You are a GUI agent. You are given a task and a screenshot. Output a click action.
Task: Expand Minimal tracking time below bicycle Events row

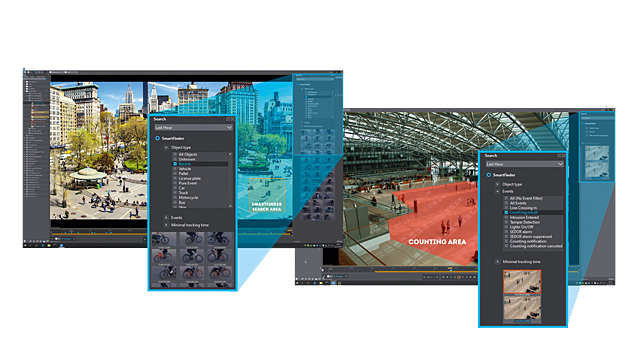[166, 225]
